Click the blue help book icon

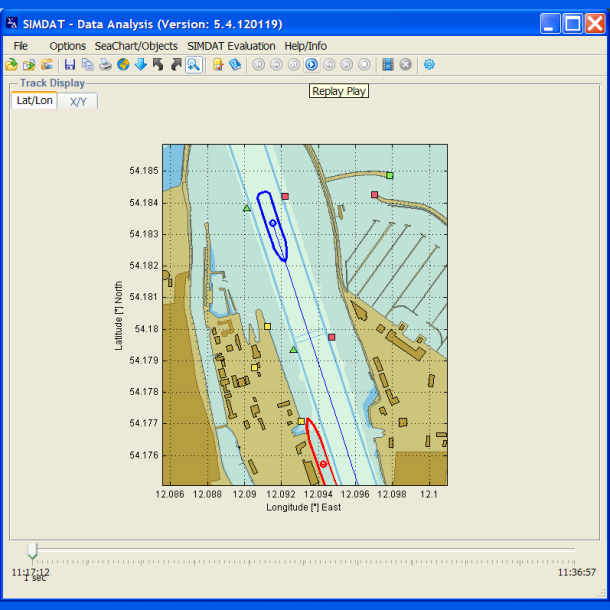235,65
